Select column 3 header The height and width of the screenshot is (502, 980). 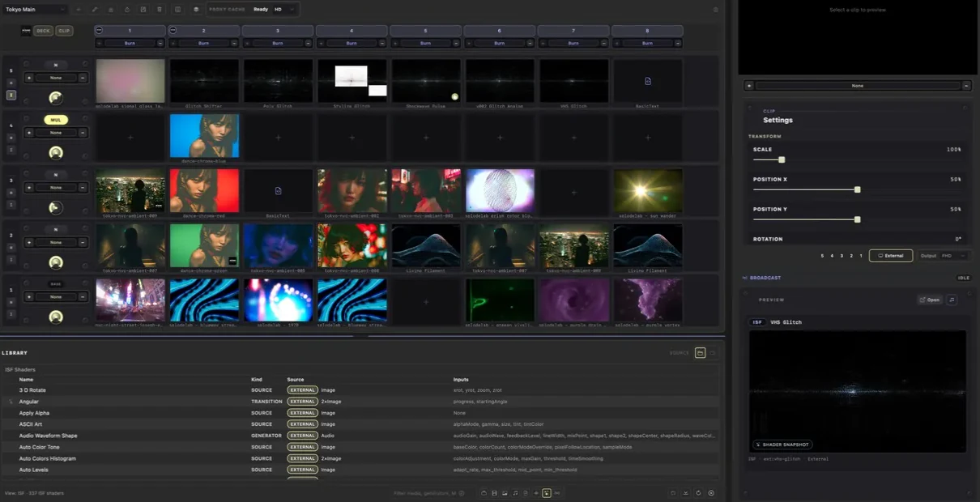[278, 30]
